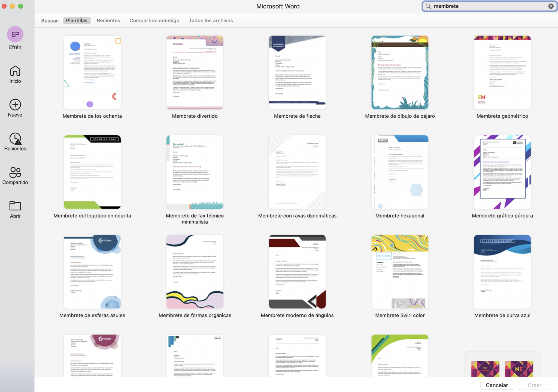Select the Compartido people icon
This screenshot has width=558, height=392.
15,172
